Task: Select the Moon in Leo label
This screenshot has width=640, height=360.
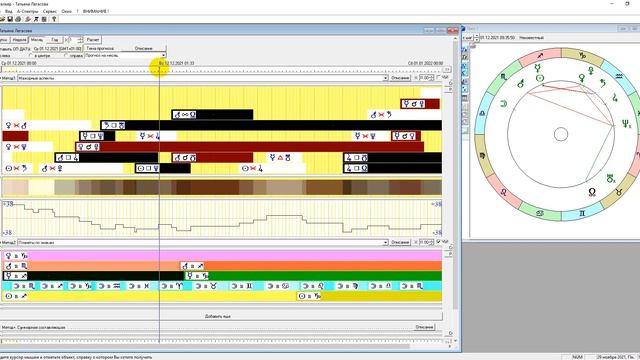Action: (x=313, y=286)
